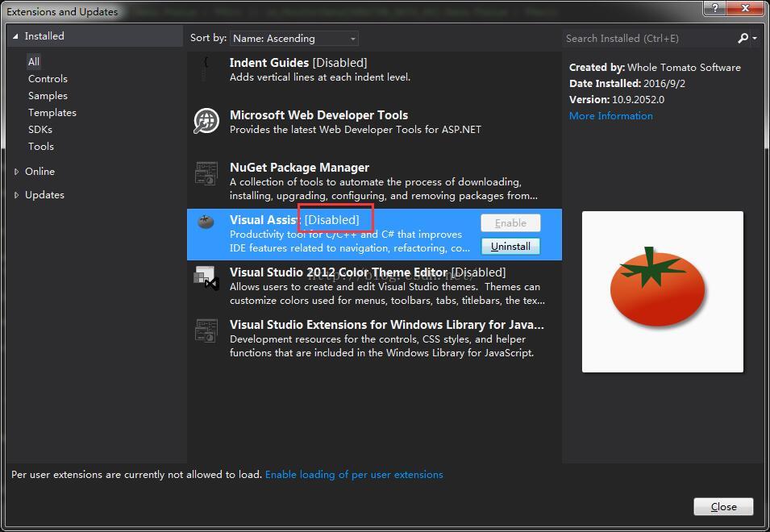This screenshot has width=770, height=532.
Task: Uninstall the Visual Assist extension
Action: pos(510,247)
